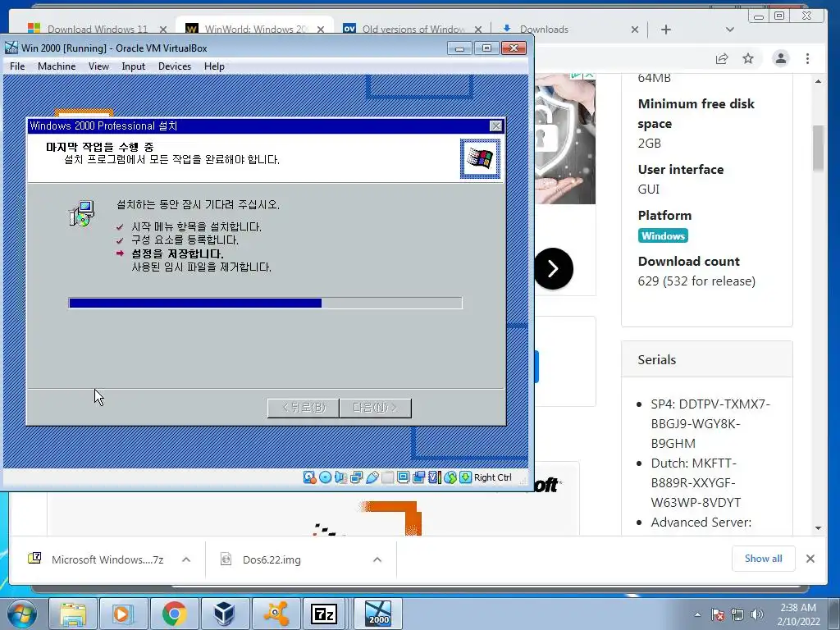Click the setup progress bar in the wizard
The width and height of the screenshot is (840, 630).
tap(265, 303)
